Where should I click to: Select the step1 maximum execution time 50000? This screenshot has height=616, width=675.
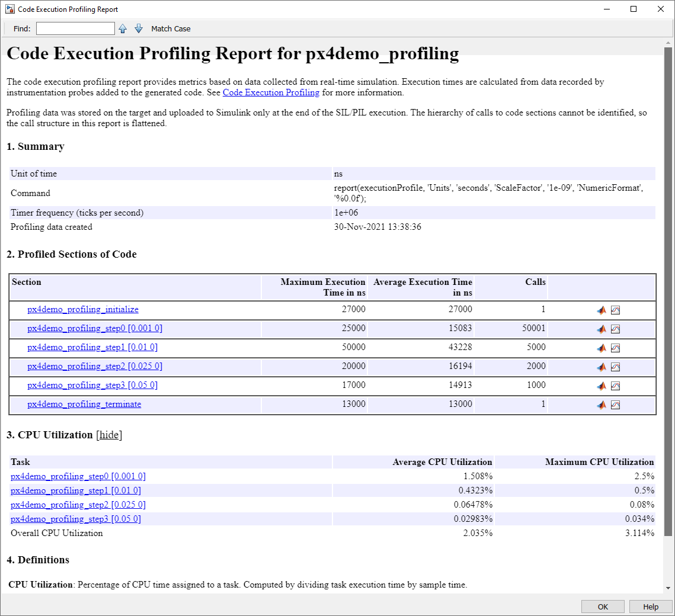click(353, 347)
